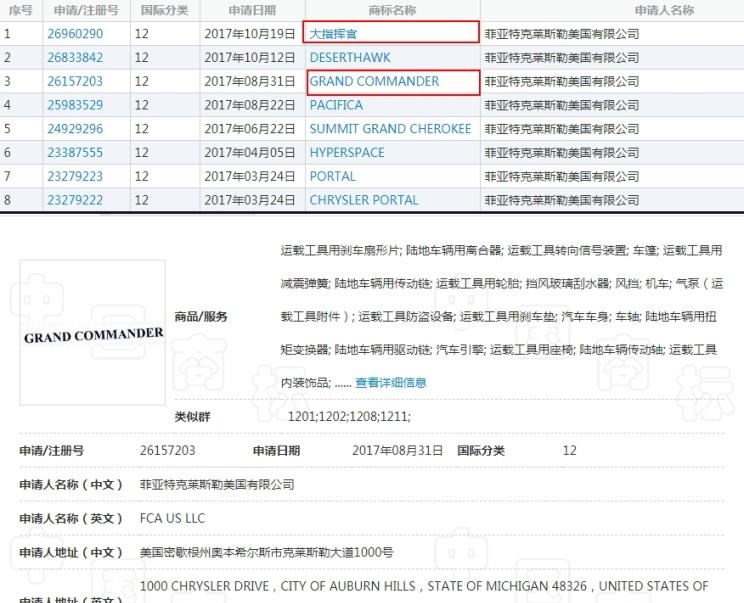Open the HYPERSPACE trademark entry
744x603 pixels.
coord(347,152)
